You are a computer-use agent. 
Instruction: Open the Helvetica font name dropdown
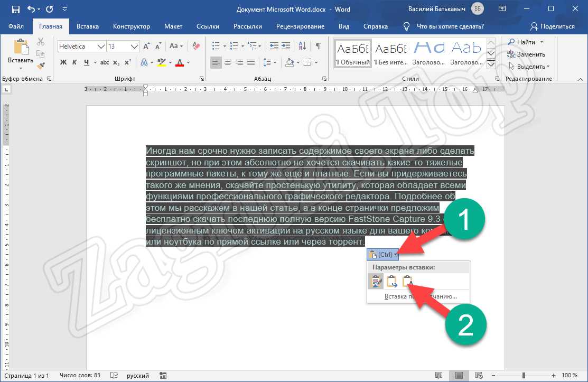click(x=100, y=46)
